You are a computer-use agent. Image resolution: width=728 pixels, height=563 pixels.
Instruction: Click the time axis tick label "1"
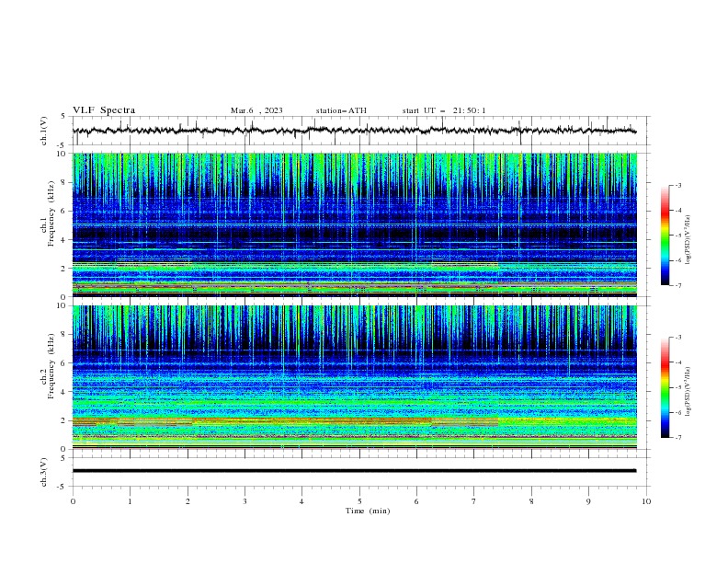[x=131, y=501]
